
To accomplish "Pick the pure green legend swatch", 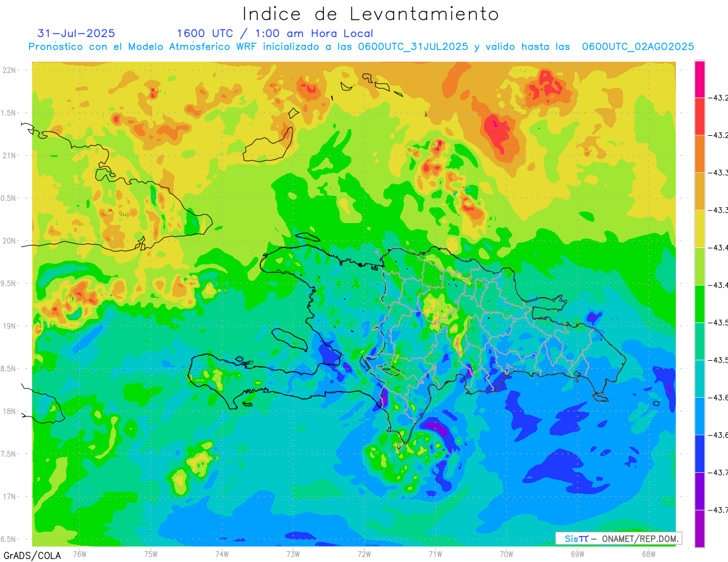I will pyautogui.click(x=699, y=303).
